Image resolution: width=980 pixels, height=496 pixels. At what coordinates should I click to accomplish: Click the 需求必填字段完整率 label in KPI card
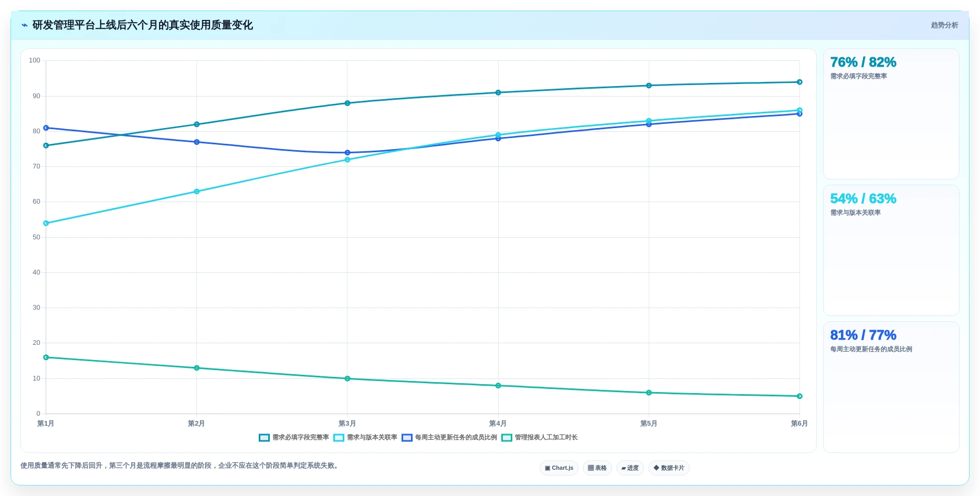click(x=858, y=76)
